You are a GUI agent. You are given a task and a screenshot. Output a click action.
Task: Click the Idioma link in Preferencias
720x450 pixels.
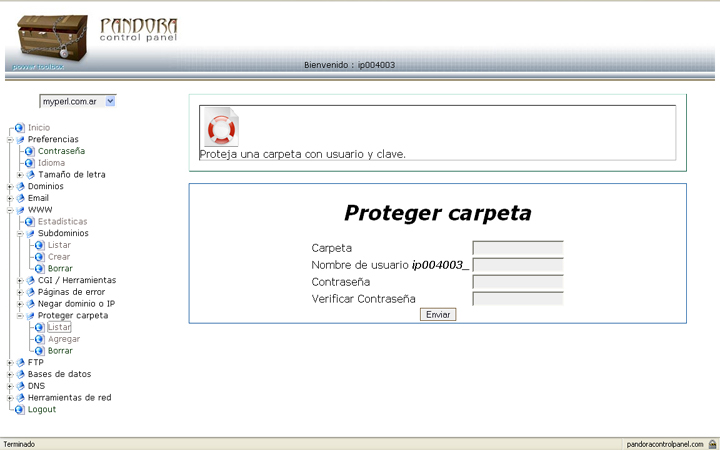pyautogui.click(x=51, y=163)
